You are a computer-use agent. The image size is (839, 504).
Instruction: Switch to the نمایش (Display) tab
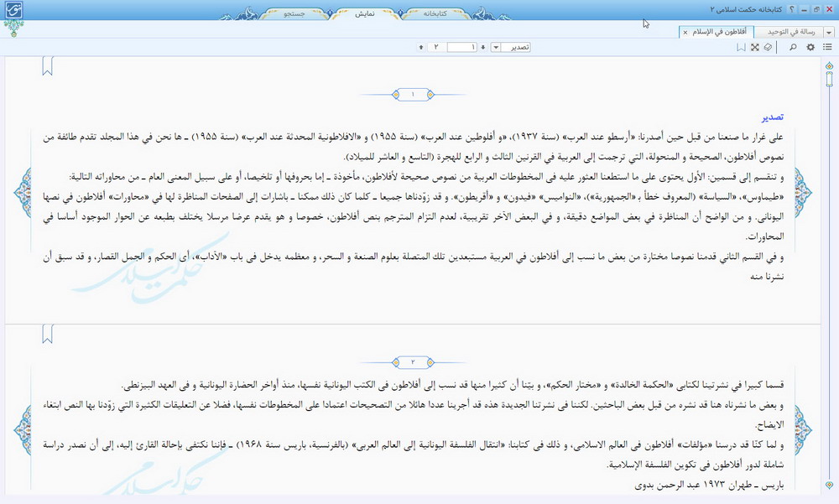365,14
